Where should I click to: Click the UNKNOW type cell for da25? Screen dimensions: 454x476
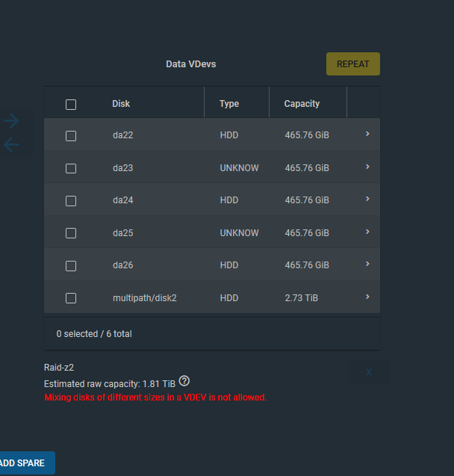[239, 232]
